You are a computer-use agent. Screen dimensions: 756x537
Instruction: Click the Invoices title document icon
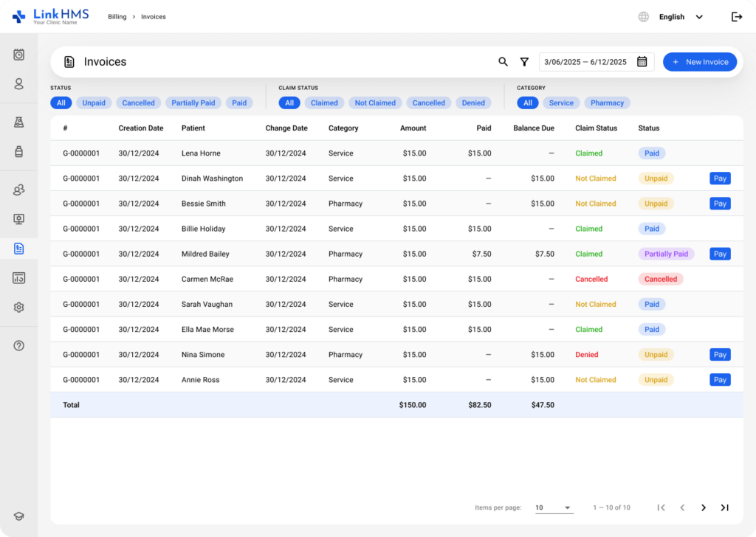coord(69,62)
